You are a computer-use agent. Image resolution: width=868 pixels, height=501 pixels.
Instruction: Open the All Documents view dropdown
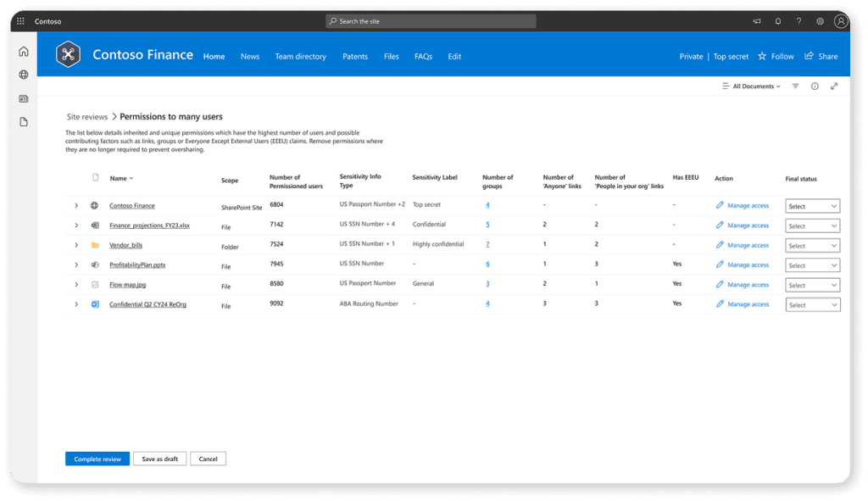[x=751, y=86]
